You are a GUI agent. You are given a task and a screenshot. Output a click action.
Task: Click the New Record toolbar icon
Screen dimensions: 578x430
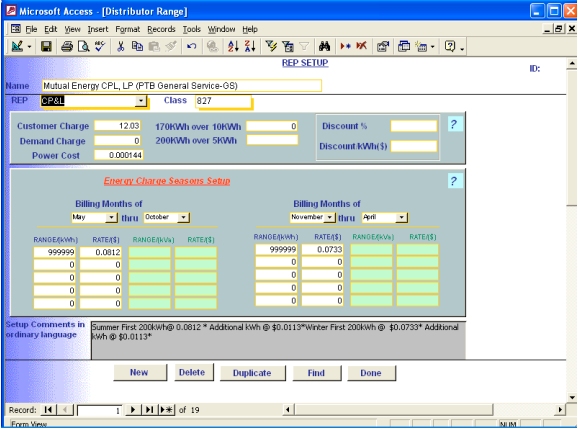(x=345, y=46)
